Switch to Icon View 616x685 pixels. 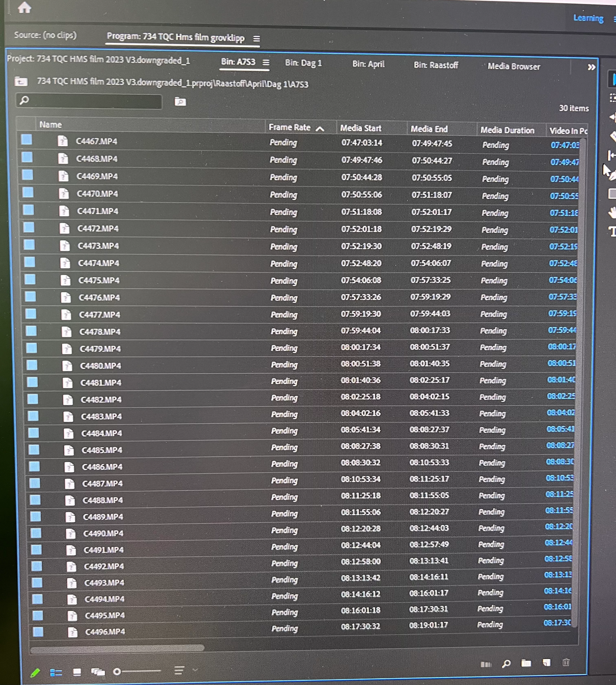pyautogui.click(x=77, y=672)
